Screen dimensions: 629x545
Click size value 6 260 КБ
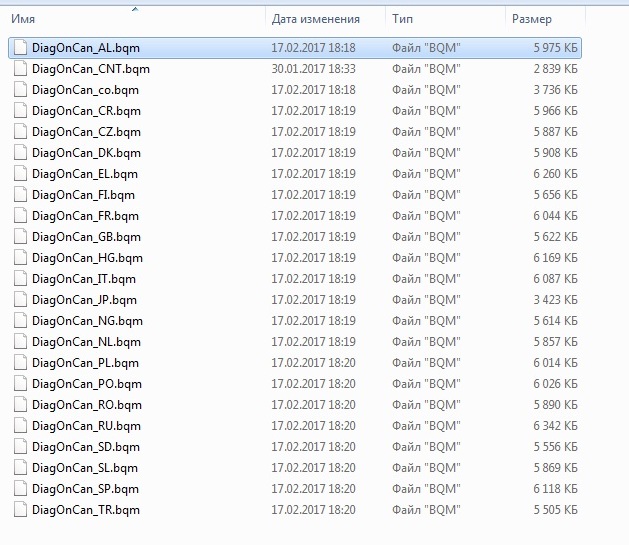[x=556, y=174]
